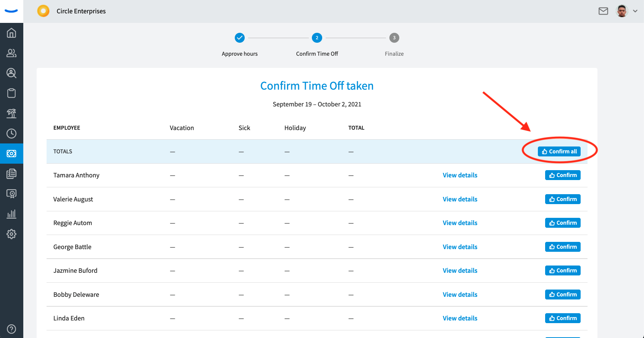This screenshot has height=338, width=644.
Task: Open the Time tracking clock icon
Action: [11, 134]
